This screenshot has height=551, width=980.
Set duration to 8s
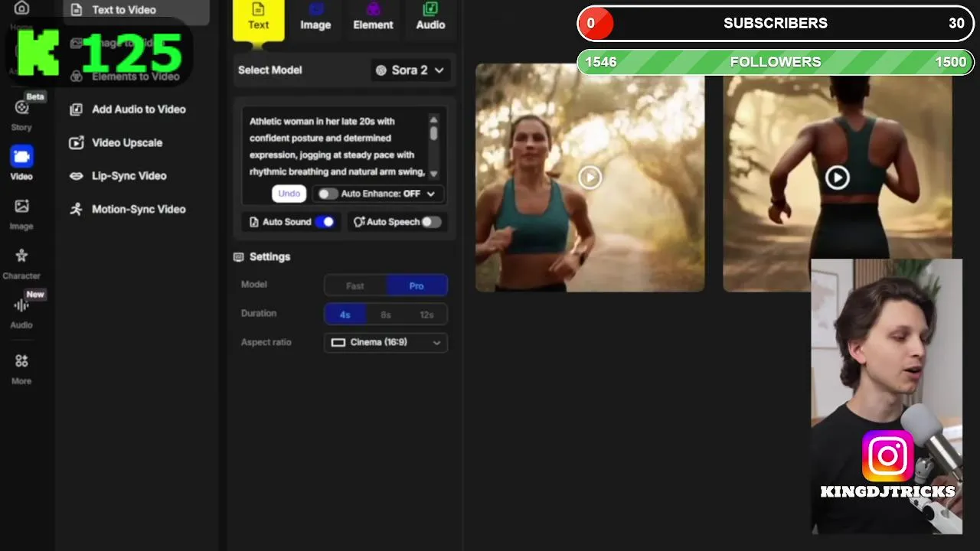(x=386, y=315)
